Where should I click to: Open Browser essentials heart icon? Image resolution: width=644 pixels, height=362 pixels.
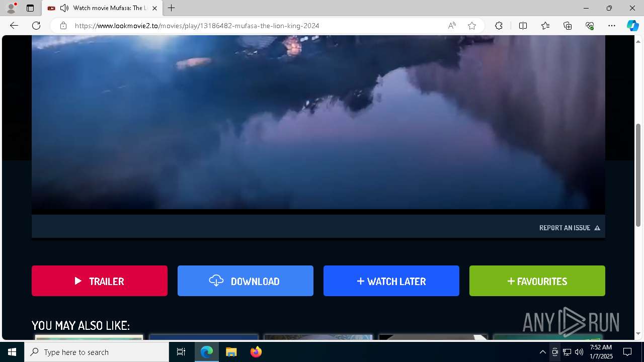pyautogui.click(x=590, y=26)
